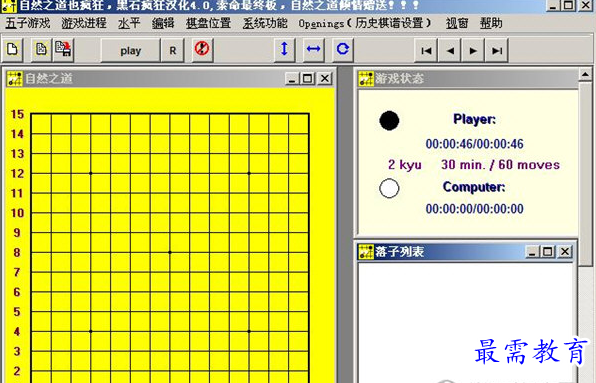Click the 2 kyu level text
Viewport: 596px width, 383px height.
(405, 165)
